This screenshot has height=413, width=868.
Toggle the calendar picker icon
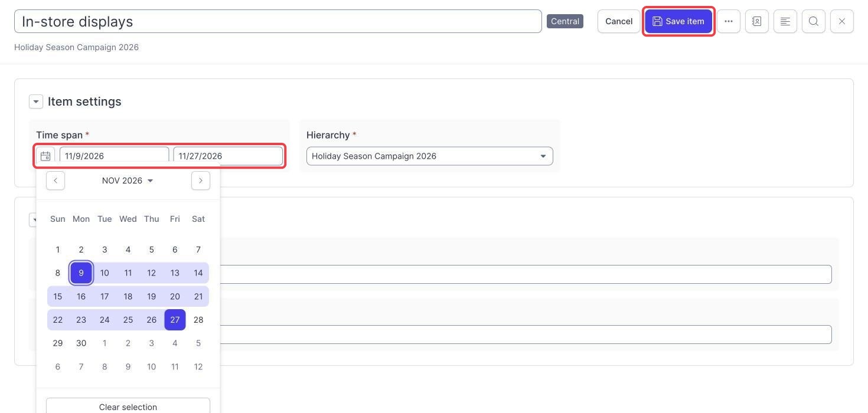coord(45,156)
